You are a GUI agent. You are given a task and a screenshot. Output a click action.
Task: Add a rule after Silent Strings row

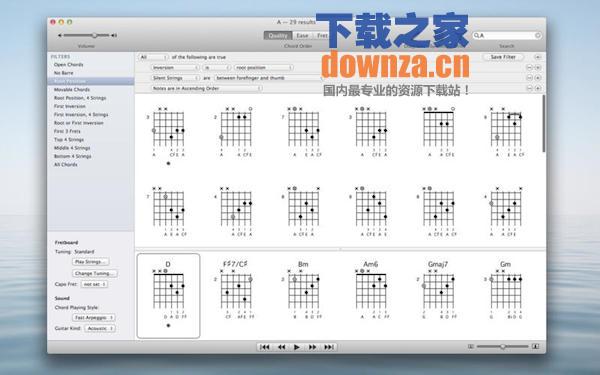(538, 78)
